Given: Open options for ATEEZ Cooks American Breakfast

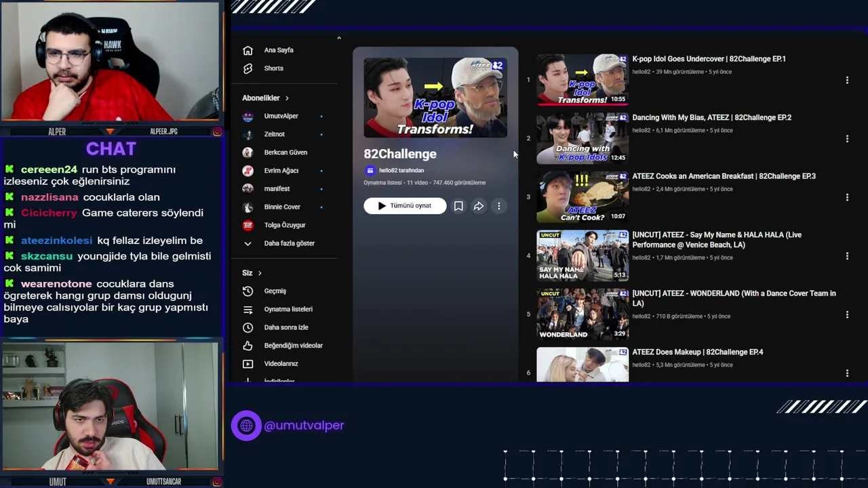Looking at the screenshot, I should pos(847,197).
